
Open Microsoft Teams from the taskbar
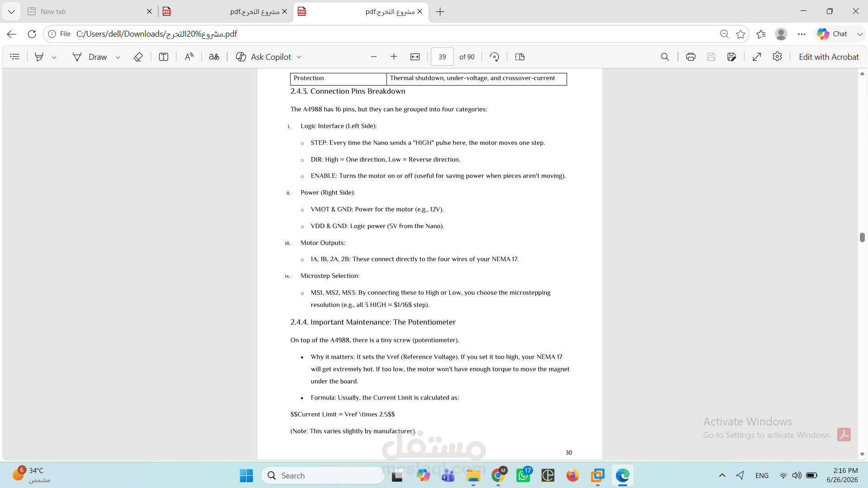448,476
